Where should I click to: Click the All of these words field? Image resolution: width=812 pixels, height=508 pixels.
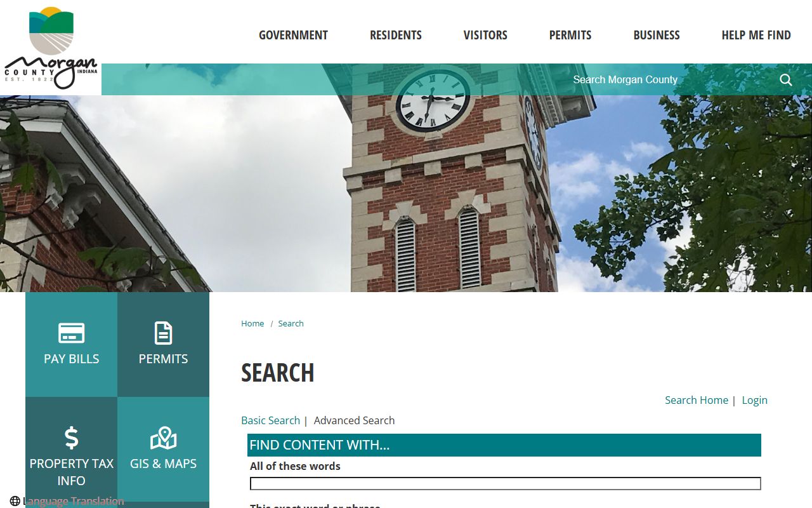click(x=506, y=484)
